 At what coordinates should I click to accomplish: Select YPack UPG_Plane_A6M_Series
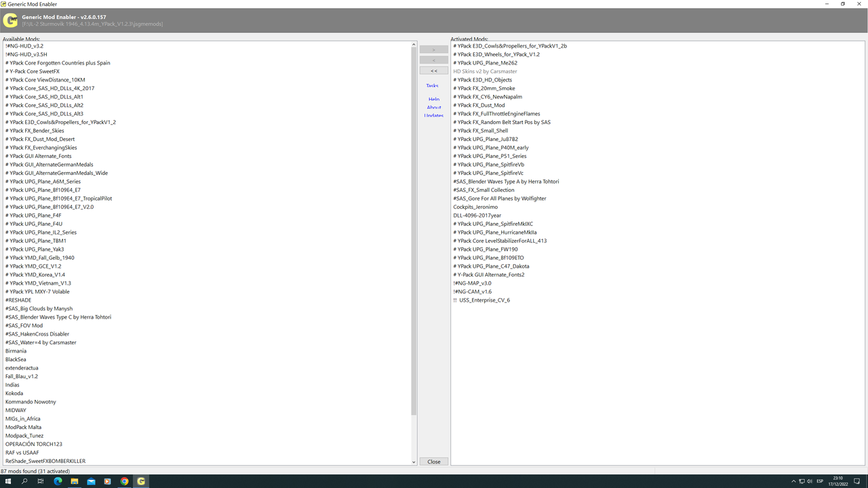click(x=43, y=182)
